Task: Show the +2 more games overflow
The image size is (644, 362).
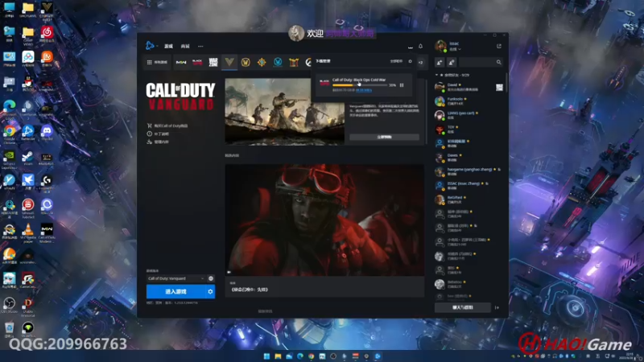Action: (x=420, y=63)
